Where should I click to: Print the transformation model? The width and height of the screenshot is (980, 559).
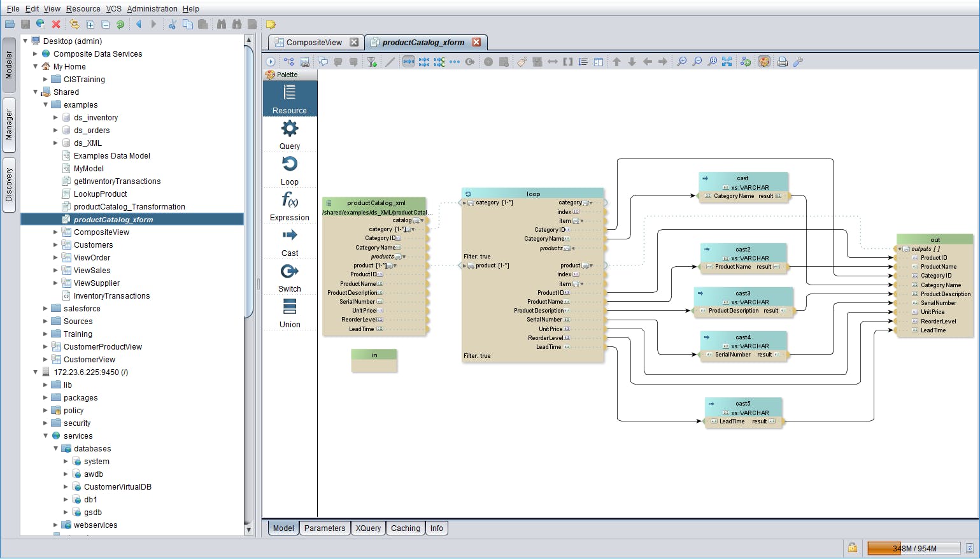[x=782, y=62]
